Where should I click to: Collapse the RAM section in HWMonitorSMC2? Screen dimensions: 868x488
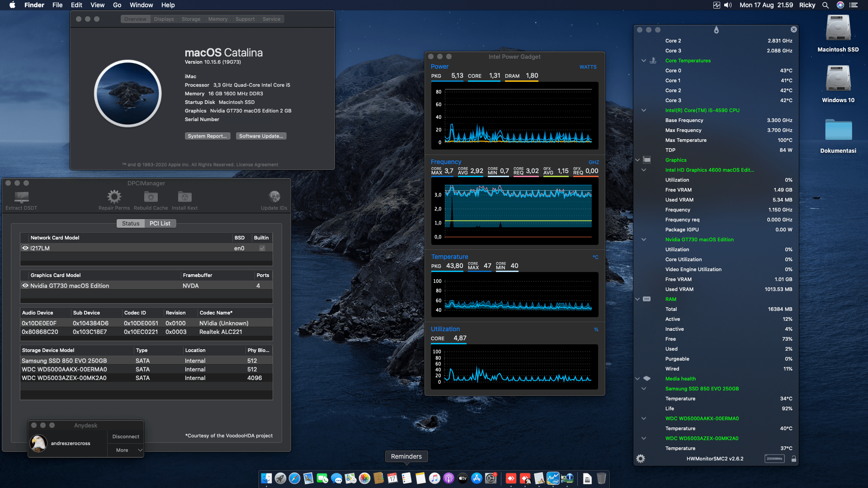tap(637, 299)
